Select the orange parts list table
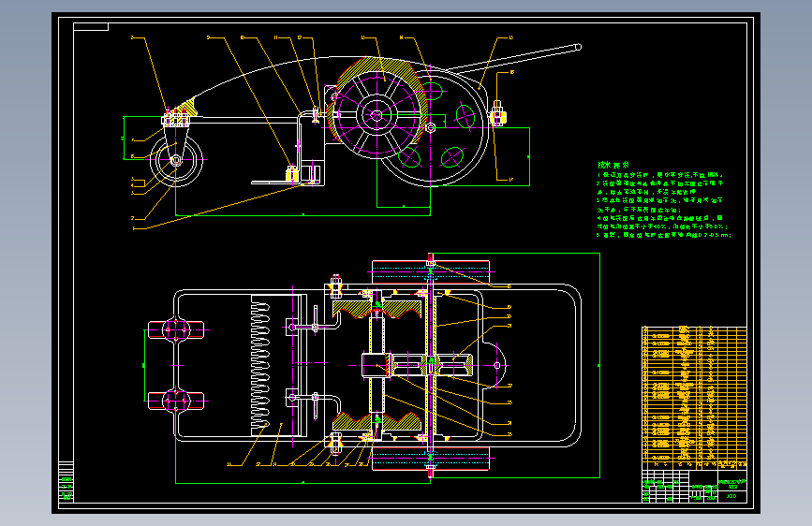812x526 pixels. tap(694, 397)
